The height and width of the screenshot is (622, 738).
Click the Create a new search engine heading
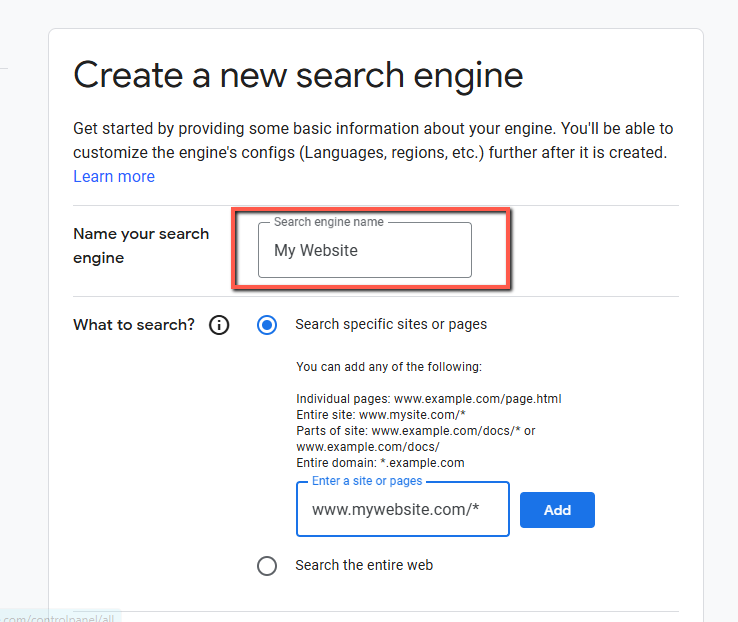coord(298,75)
